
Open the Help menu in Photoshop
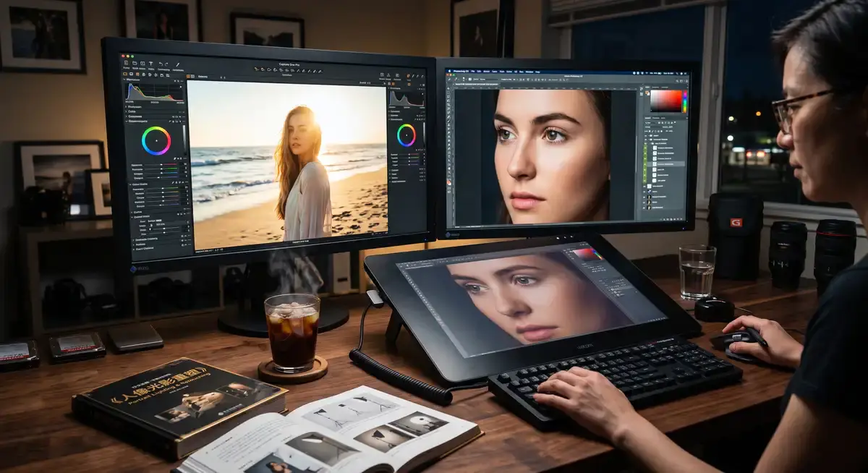click(x=537, y=72)
